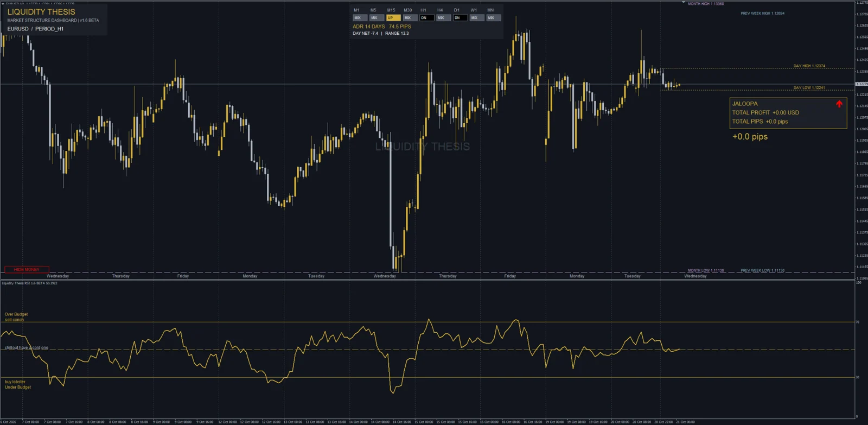
Task: Click the DN box under D1
Action: coord(460,18)
